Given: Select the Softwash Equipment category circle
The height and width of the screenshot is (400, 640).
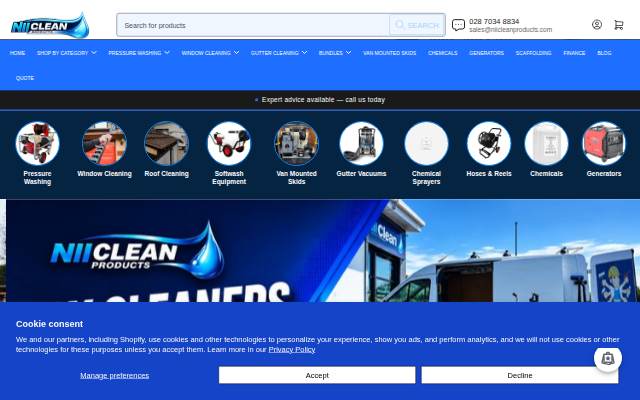Looking at the screenshot, I should 229,144.
